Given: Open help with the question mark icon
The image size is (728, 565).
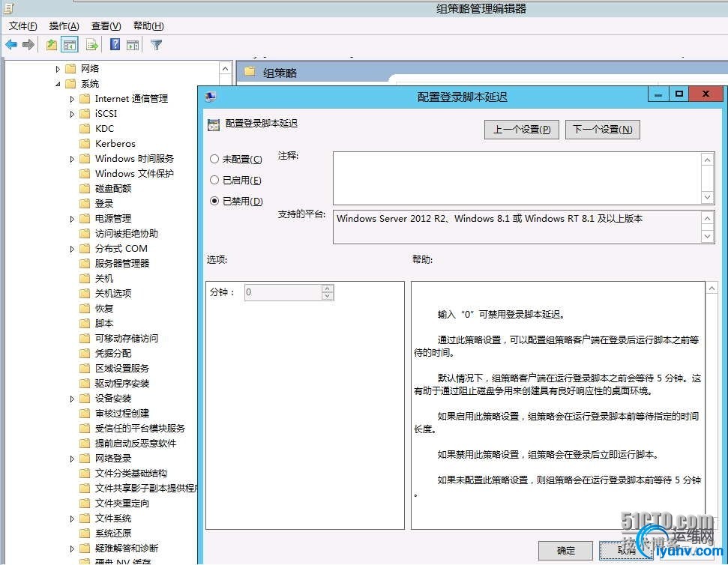Looking at the screenshot, I should (x=115, y=44).
